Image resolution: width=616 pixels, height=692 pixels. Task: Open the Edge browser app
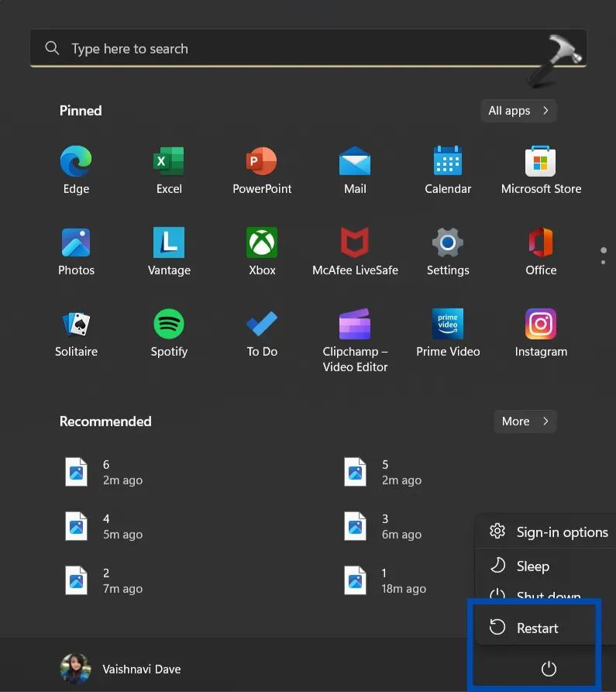pyautogui.click(x=76, y=170)
